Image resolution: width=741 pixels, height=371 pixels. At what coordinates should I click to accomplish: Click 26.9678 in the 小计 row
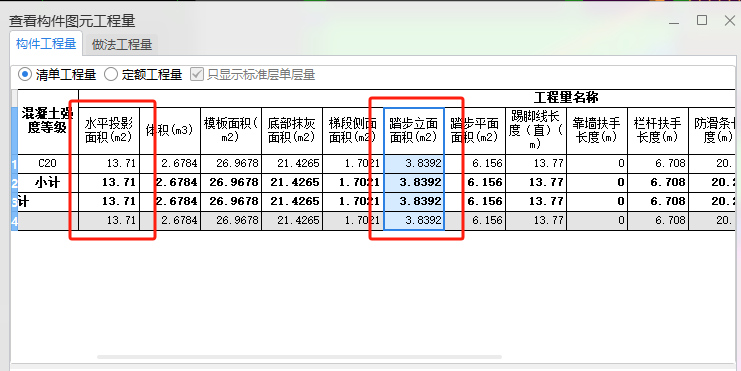(231, 182)
